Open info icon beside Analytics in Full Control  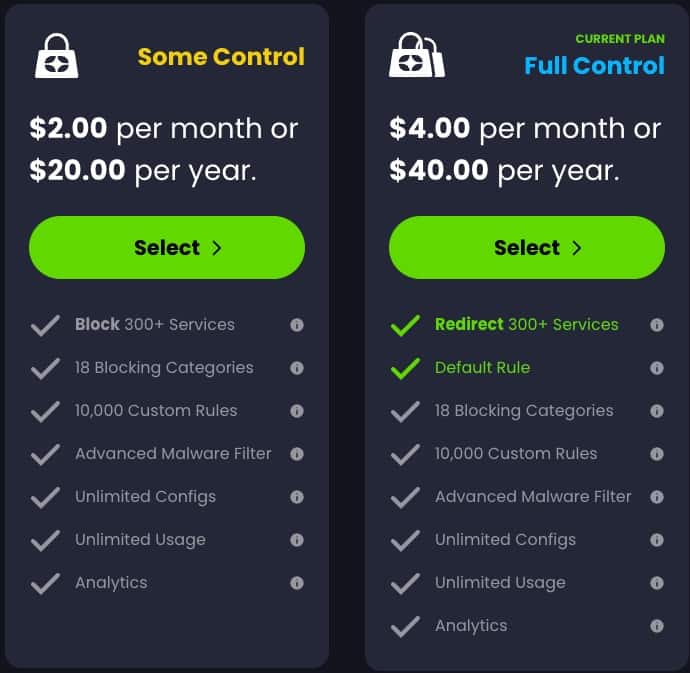[657, 626]
